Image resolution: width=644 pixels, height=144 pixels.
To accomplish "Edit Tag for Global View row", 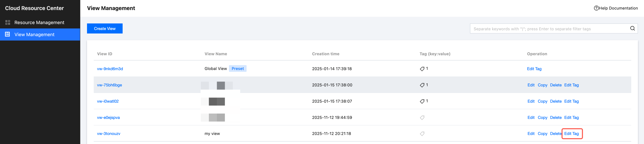I will point(534,69).
